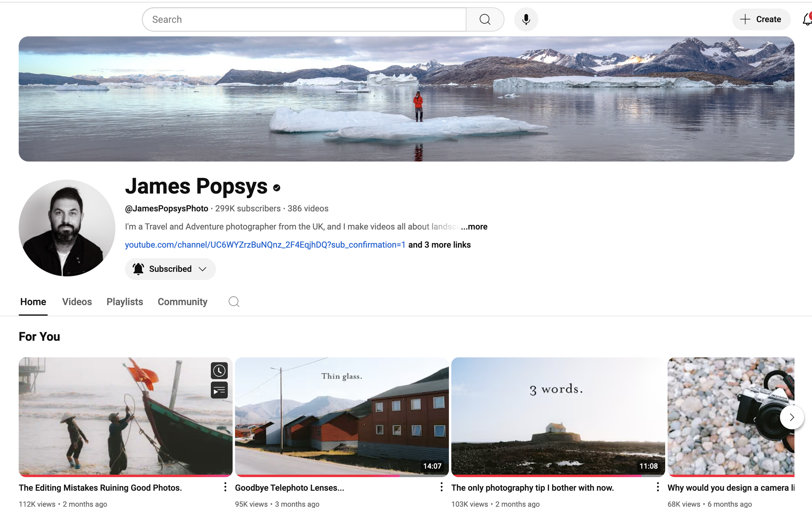Click the @JamesPopsysPhoto handle
The height and width of the screenshot is (508, 812).
[167, 209]
